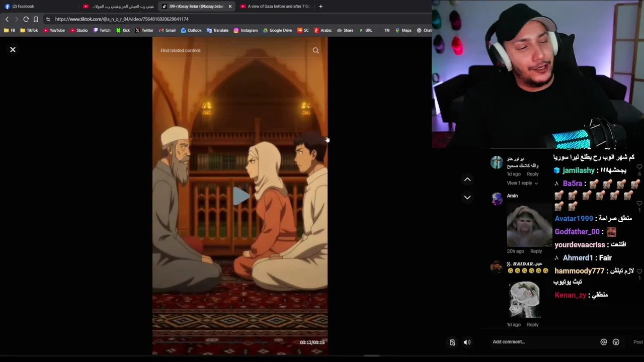Click jamilashy username in stream chat
The width and height of the screenshot is (644, 362).
pyautogui.click(x=579, y=170)
